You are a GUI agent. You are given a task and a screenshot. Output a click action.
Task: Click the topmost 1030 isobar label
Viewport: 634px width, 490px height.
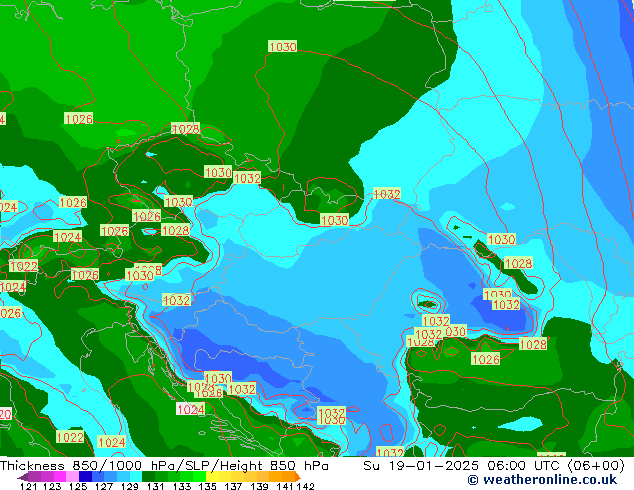282,47
